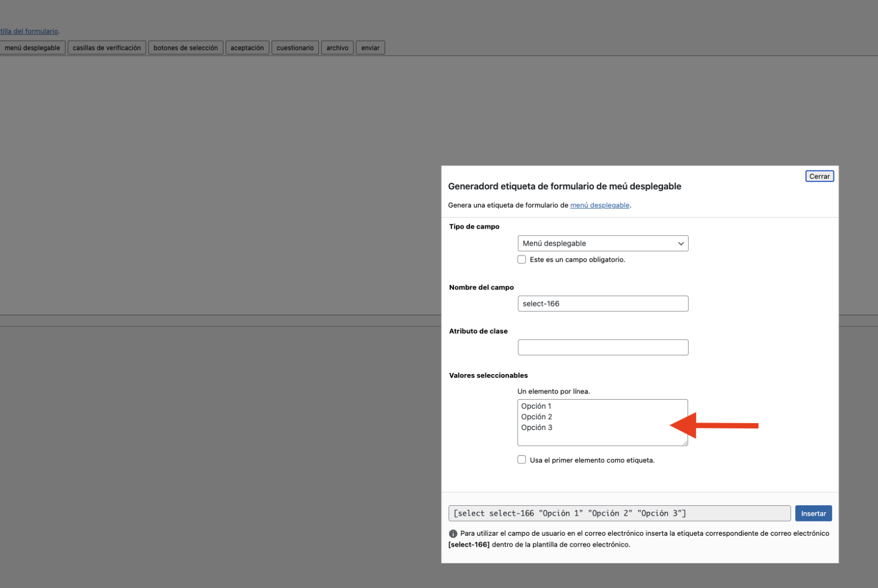878x588 pixels.
Task: Select the generated select-166 shortcode field
Action: coord(619,513)
